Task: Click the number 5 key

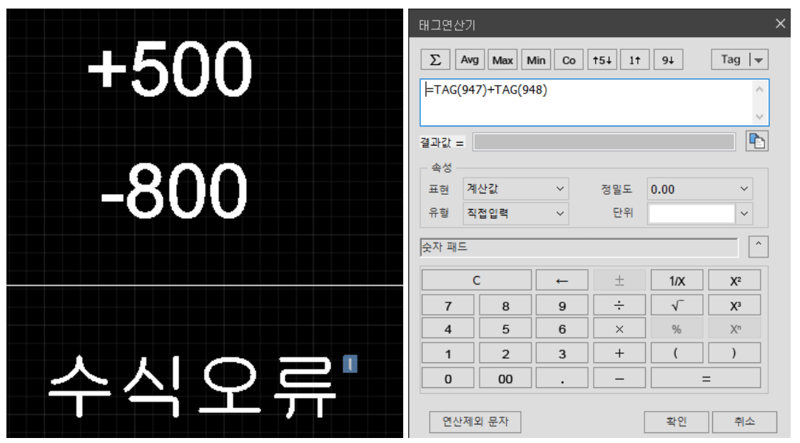Action: 505,329
